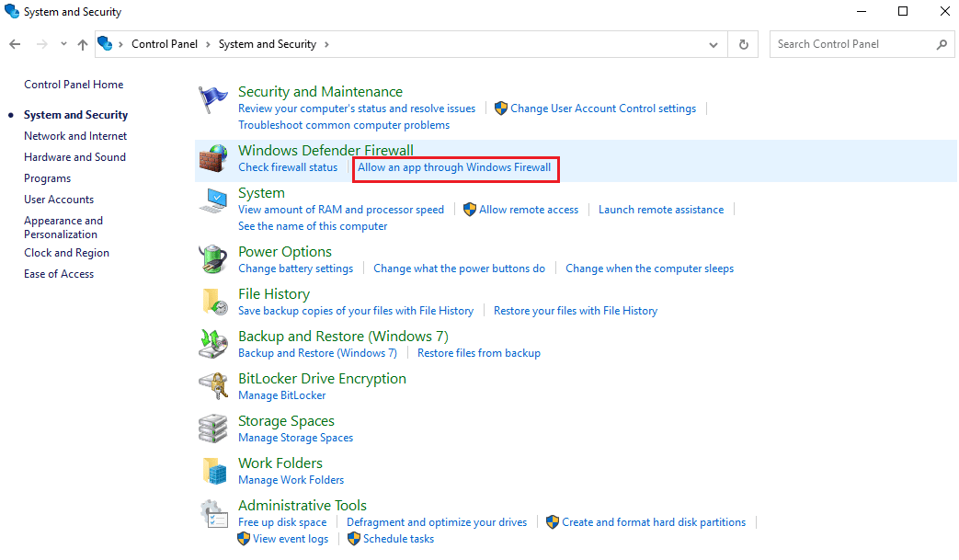The width and height of the screenshot is (959, 560).
Task: Open Check firewall status link
Action: tap(288, 167)
